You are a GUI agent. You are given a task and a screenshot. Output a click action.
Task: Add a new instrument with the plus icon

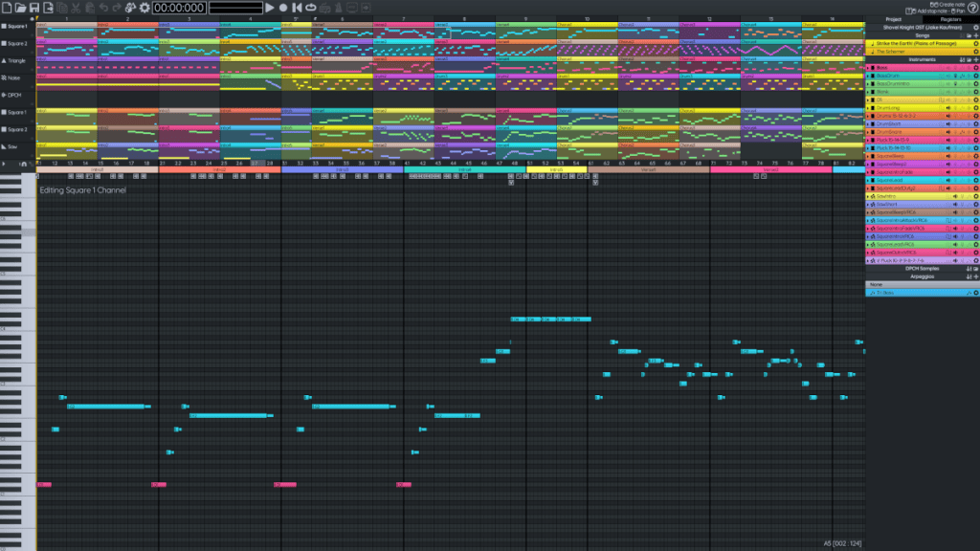(975, 59)
